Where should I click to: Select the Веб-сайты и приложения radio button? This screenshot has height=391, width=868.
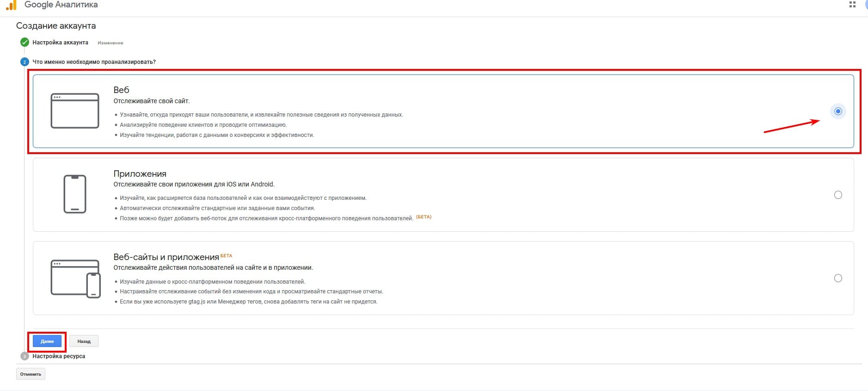(837, 278)
